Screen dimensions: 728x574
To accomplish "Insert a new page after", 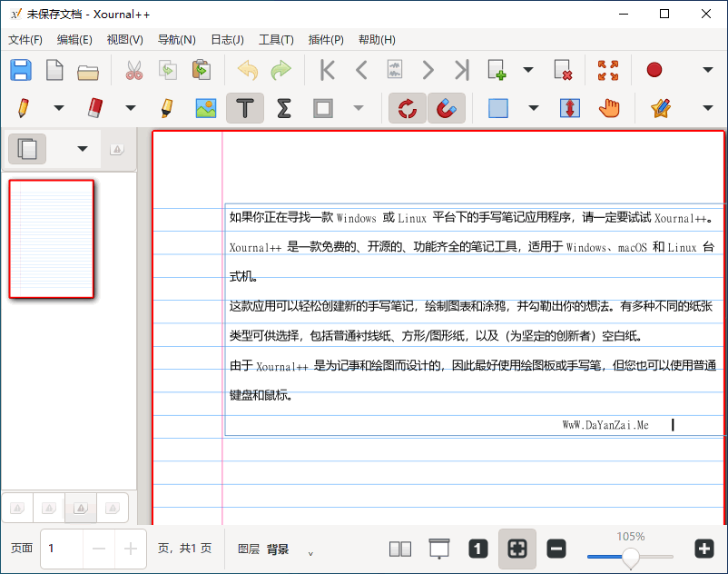I will (497, 70).
